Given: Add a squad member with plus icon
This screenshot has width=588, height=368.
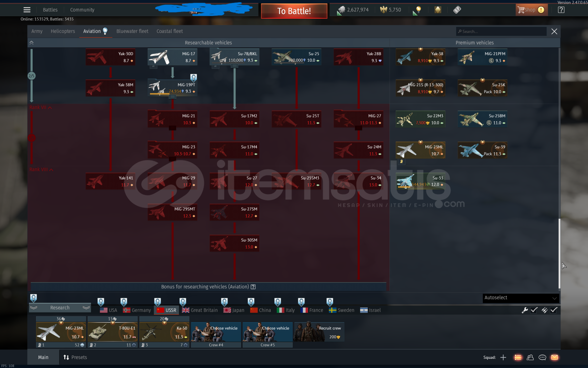Looking at the screenshot, I should [x=503, y=357].
